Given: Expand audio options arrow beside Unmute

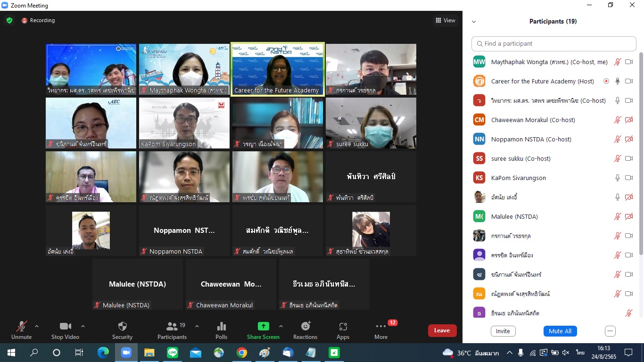Looking at the screenshot, I should tap(37, 326).
